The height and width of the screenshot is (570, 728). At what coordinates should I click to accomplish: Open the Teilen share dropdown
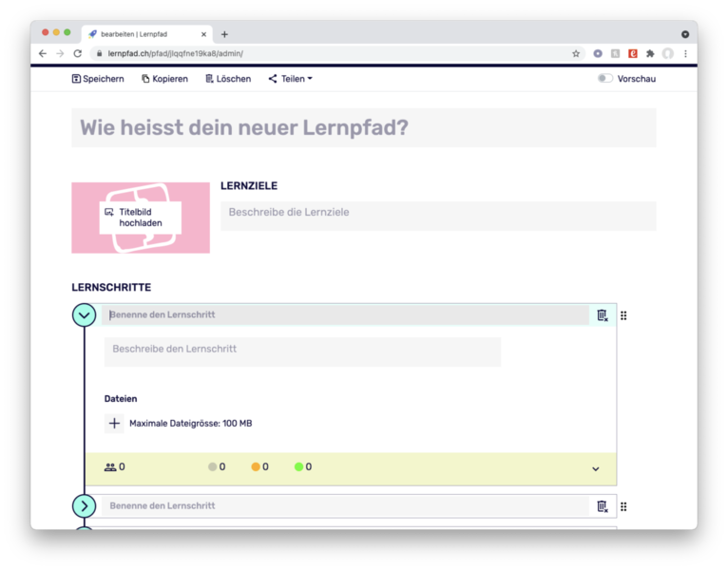290,79
